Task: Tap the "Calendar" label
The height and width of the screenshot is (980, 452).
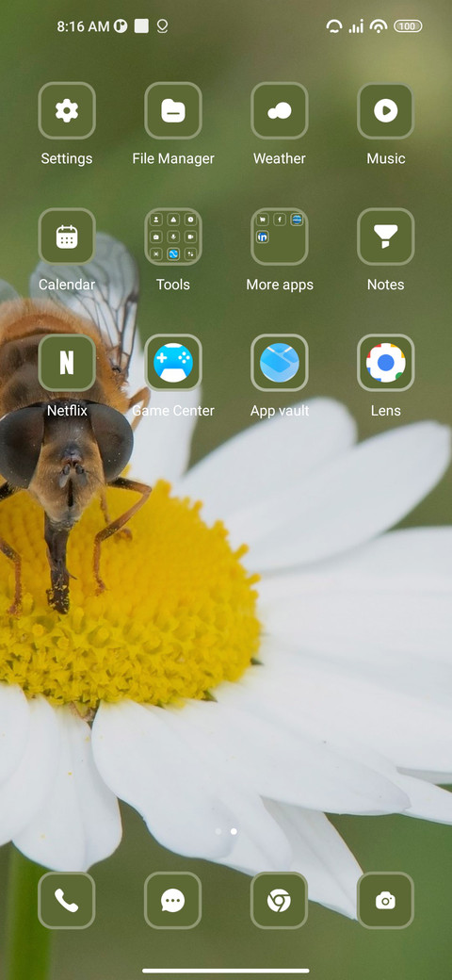Action: click(67, 285)
